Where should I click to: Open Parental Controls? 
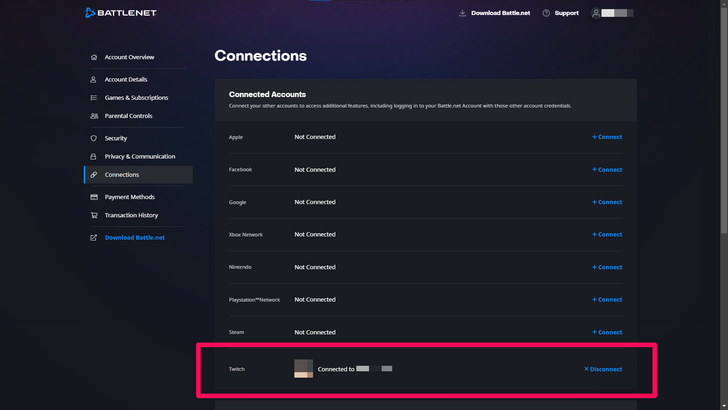coord(129,116)
